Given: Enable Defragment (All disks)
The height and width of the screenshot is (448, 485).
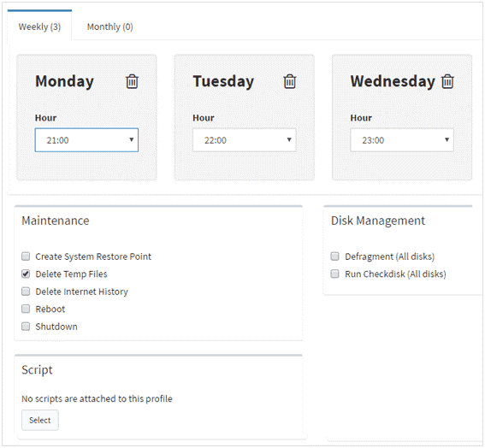Looking at the screenshot, I should (x=334, y=256).
